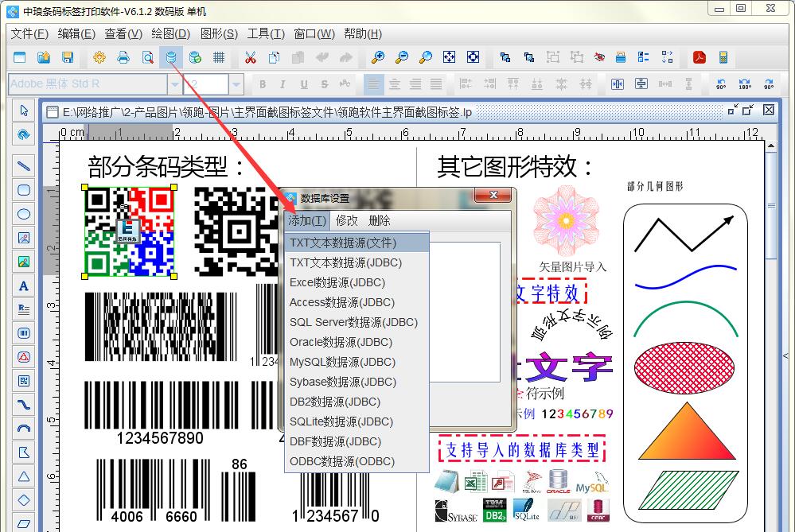
Task: Click the zoom in magnifier icon
Action: point(378,57)
